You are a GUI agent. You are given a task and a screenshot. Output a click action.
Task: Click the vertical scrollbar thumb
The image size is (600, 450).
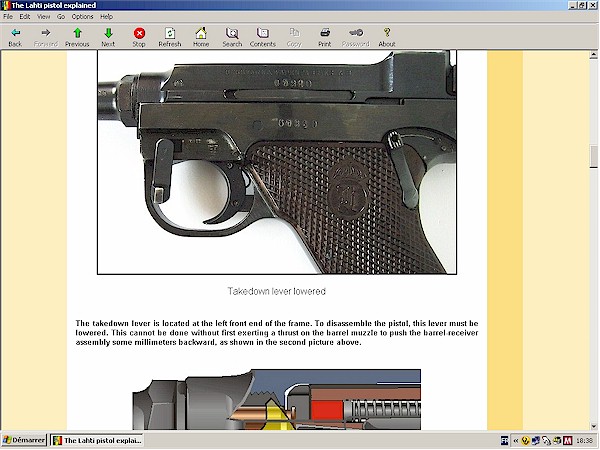click(593, 156)
